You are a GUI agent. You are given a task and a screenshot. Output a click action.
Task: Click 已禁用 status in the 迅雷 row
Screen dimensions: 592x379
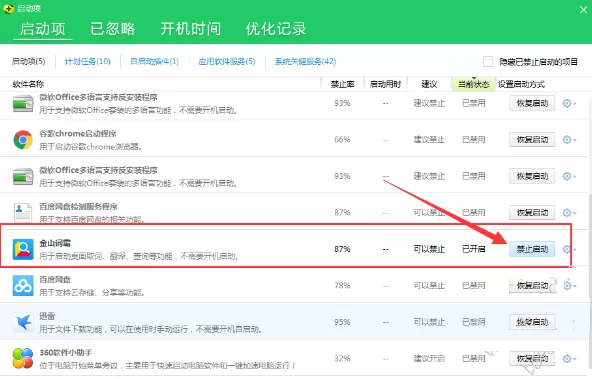pos(473,322)
